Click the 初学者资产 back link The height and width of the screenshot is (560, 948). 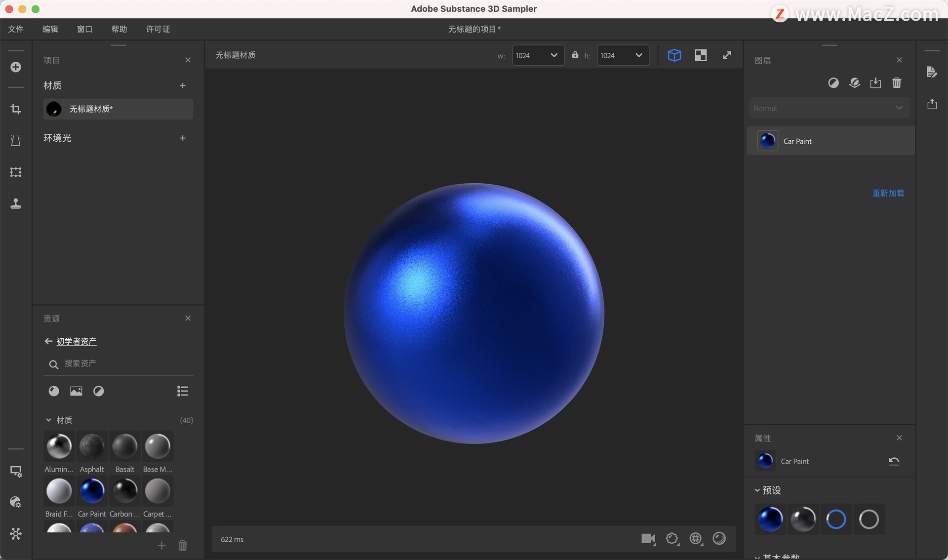76,341
